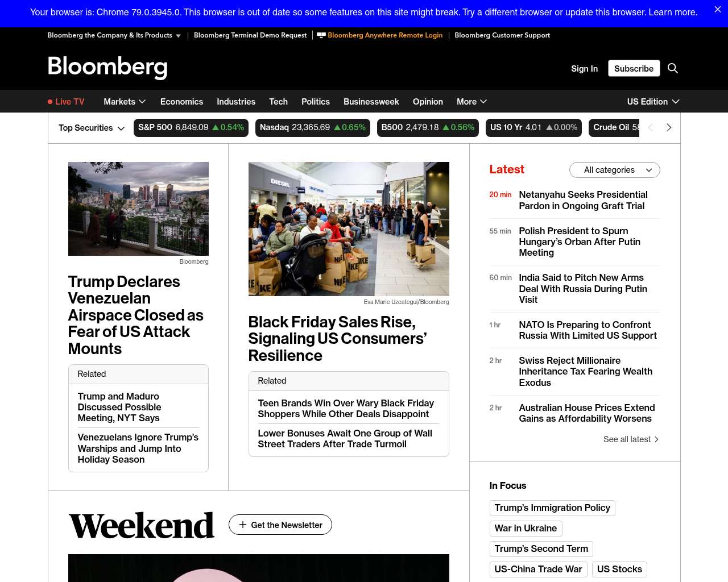Open NATO Is Preparing to Confront Russia story
The height and width of the screenshot is (582, 728).
pos(588,330)
